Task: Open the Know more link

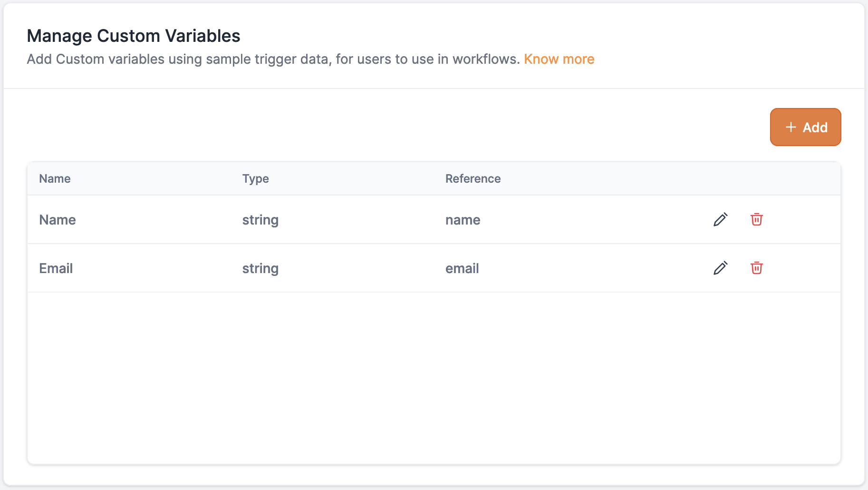Action: (x=559, y=59)
